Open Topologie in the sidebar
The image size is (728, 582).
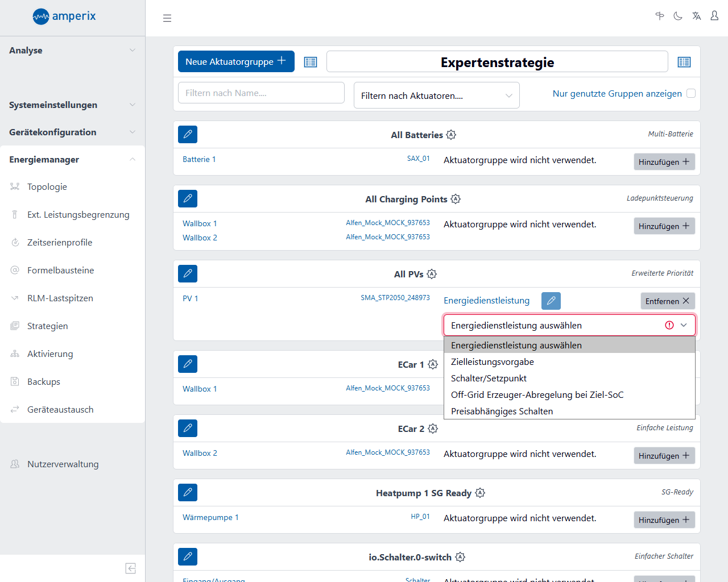pyautogui.click(x=47, y=186)
